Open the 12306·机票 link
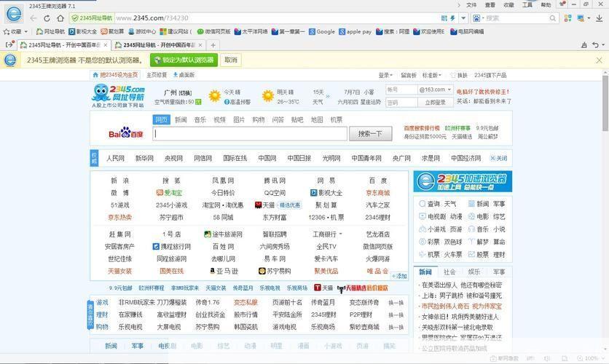 pos(326,218)
